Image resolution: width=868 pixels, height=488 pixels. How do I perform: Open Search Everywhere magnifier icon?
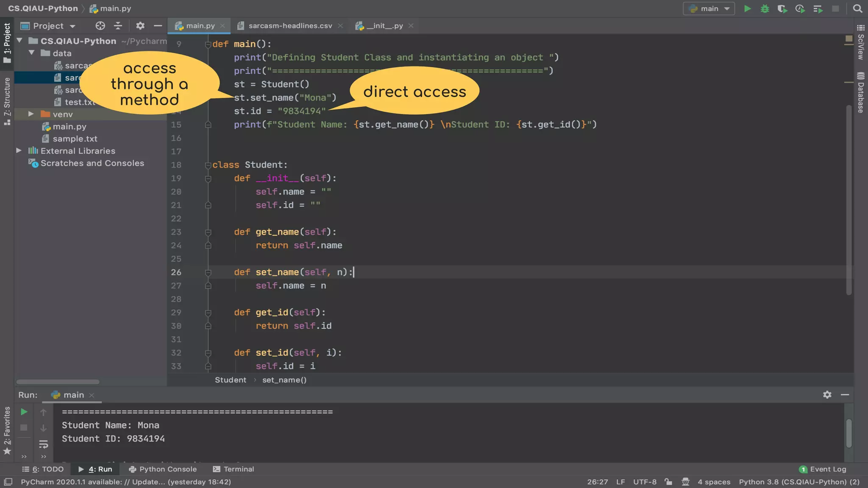857,8
